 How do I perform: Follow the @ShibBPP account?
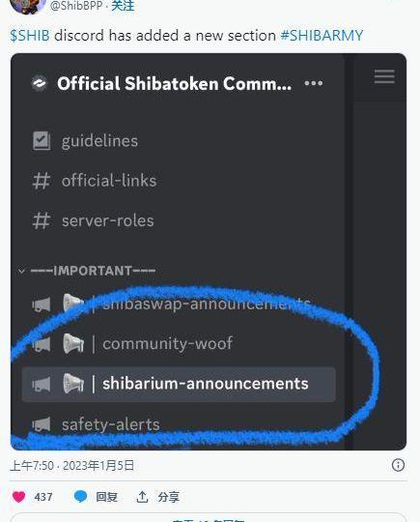123,6
